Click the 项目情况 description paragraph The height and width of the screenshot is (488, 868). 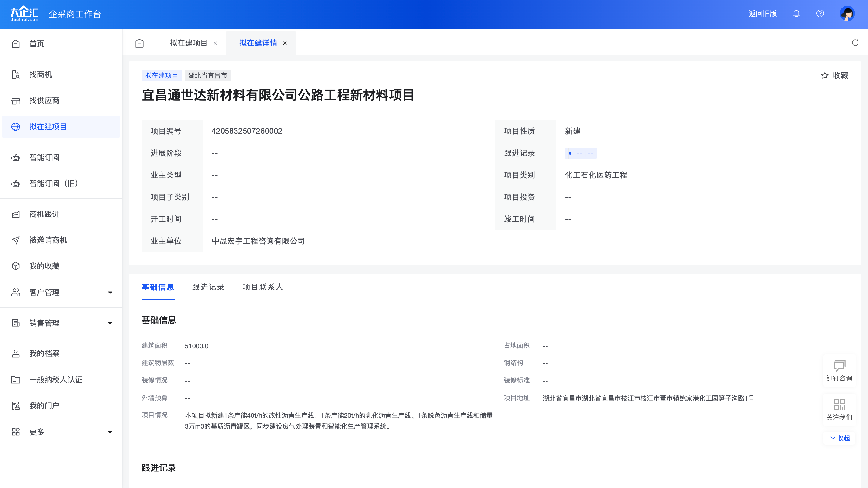[339, 421]
